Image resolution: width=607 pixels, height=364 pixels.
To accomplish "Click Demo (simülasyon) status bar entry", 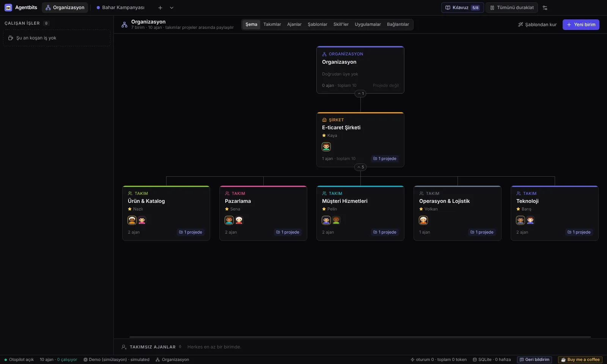I will tap(116, 359).
